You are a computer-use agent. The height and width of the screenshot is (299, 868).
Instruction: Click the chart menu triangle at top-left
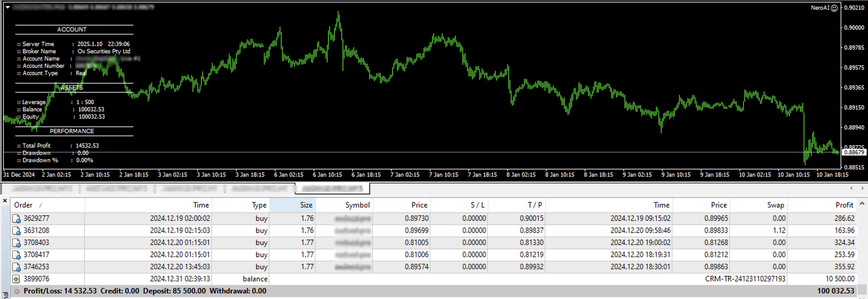click(7, 7)
